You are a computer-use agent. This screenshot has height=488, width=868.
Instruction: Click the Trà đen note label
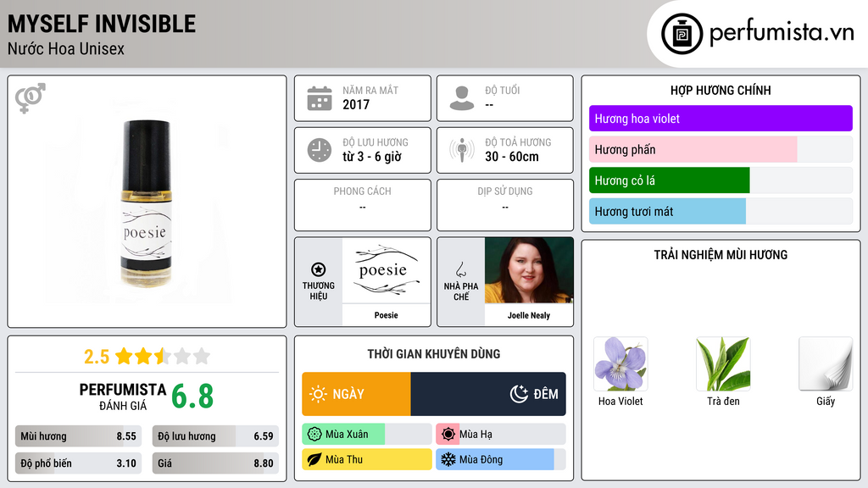pyautogui.click(x=723, y=401)
